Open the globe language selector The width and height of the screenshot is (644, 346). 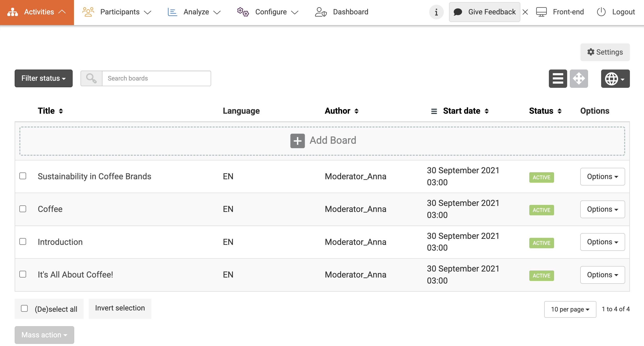[615, 78]
